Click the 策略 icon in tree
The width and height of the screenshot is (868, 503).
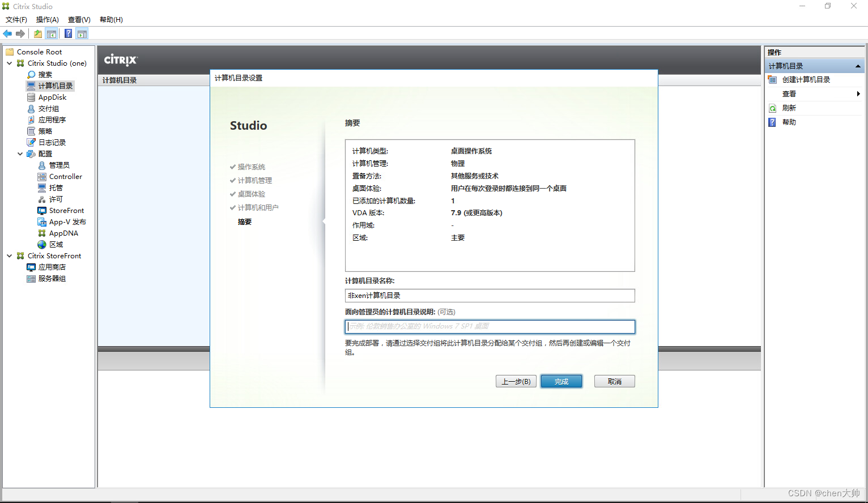(31, 131)
